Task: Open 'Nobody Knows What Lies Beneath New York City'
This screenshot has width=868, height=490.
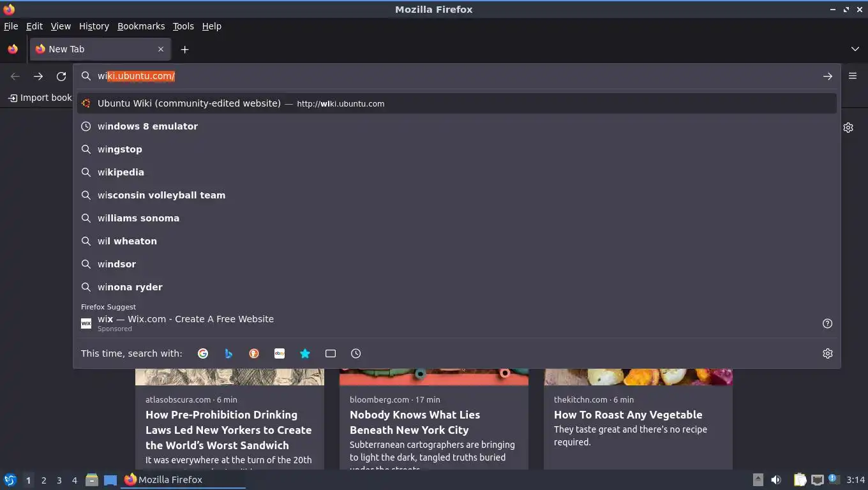Action: (x=415, y=422)
